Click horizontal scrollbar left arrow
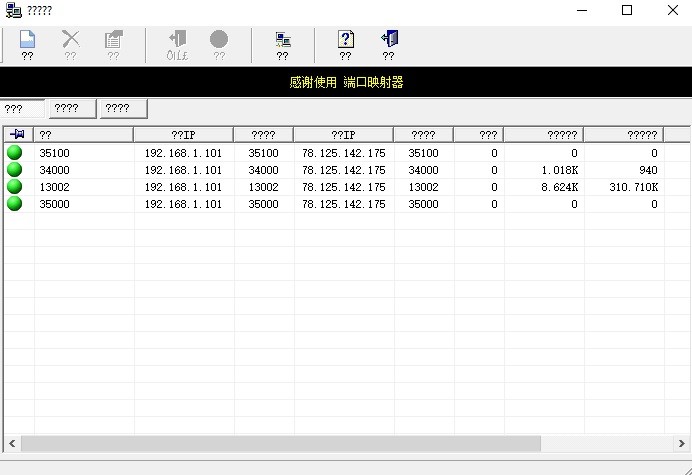The height and width of the screenshot is (475, 692). pos(11,442)
